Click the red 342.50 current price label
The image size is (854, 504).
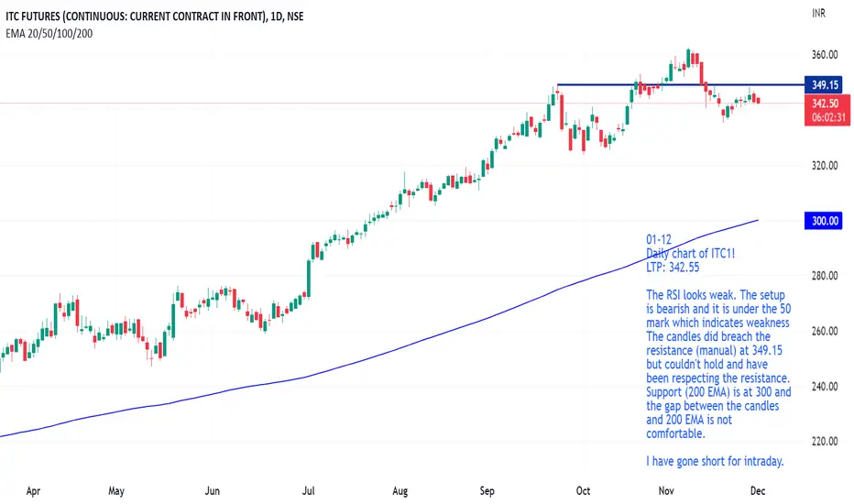(827, 103)
